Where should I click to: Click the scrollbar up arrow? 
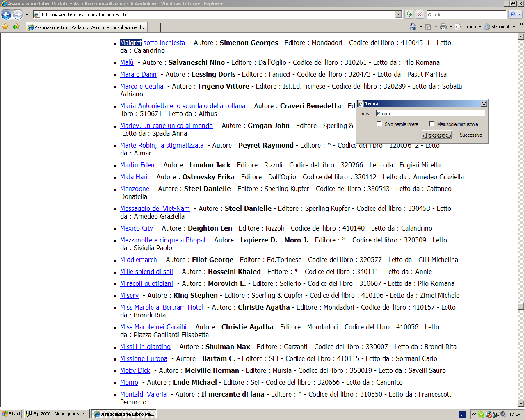521,37
